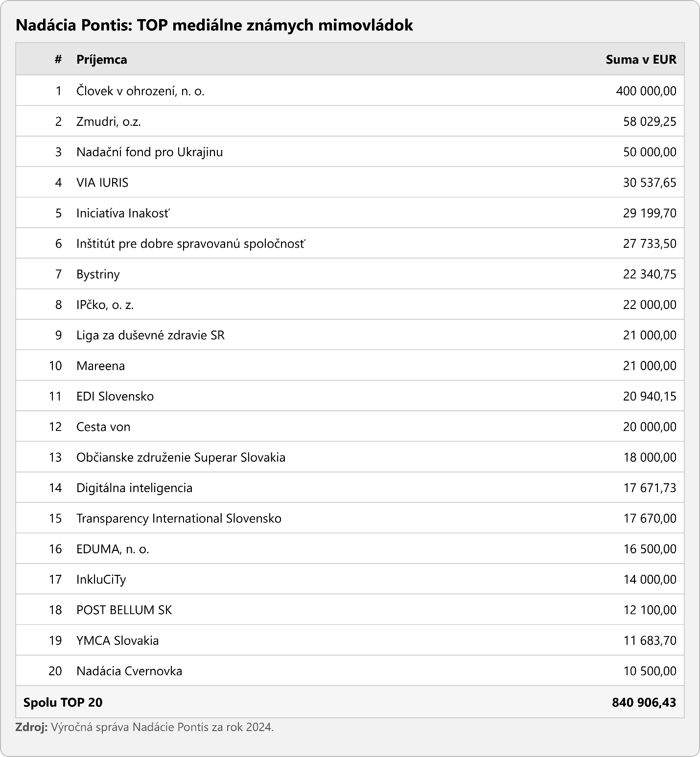This screenshot has width=700, height=757.
Task: Click the amount 22 340,75 for Bystriny
Action: (649, 274)
